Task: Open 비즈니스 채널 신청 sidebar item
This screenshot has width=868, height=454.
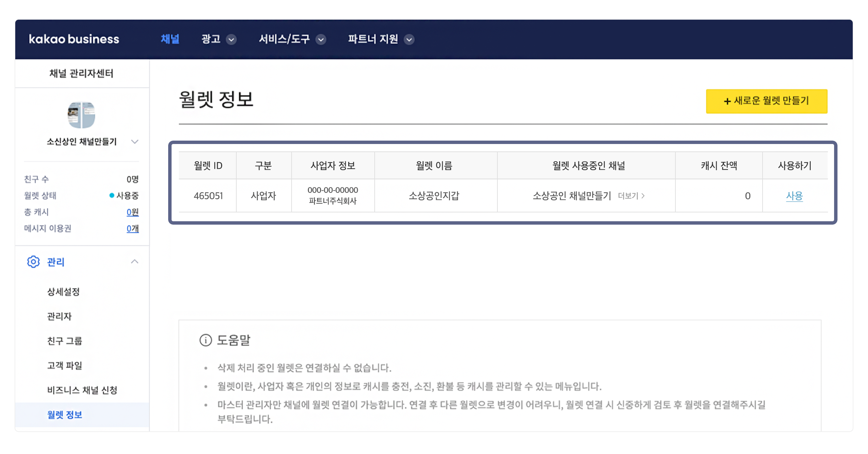Action: click(x=82, y=390)
